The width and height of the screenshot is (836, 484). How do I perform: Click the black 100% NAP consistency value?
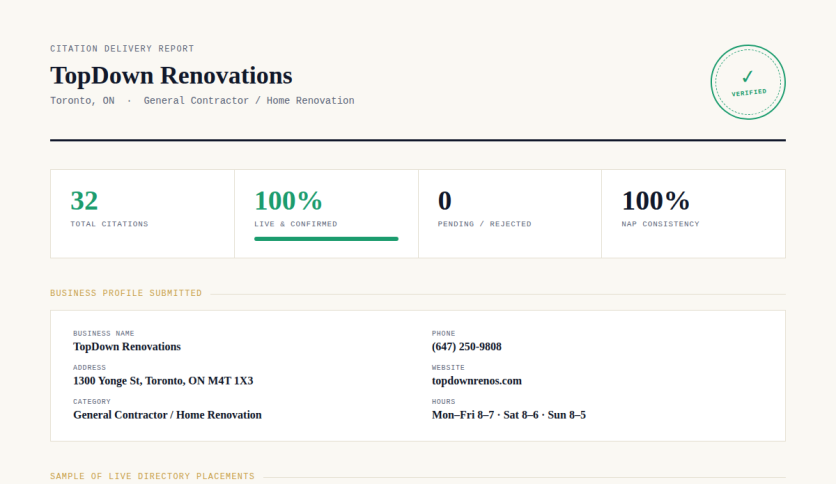click(x=655, y=201)
